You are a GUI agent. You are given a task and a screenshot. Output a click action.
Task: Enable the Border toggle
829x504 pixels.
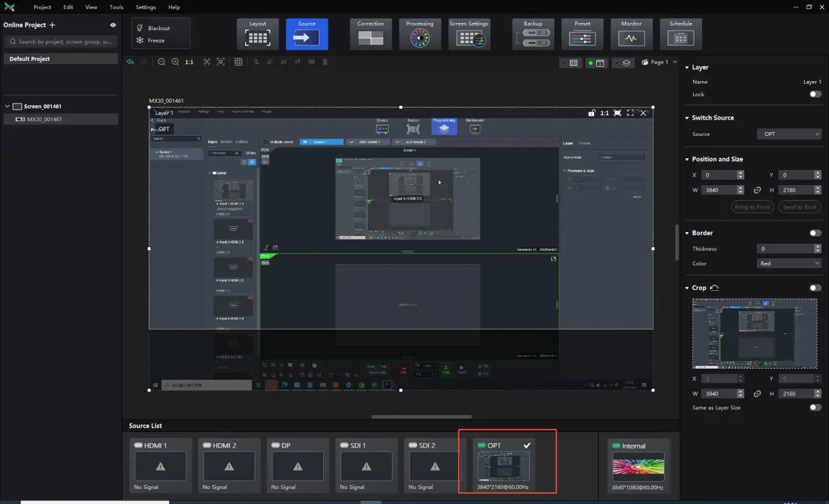point(815,233)
